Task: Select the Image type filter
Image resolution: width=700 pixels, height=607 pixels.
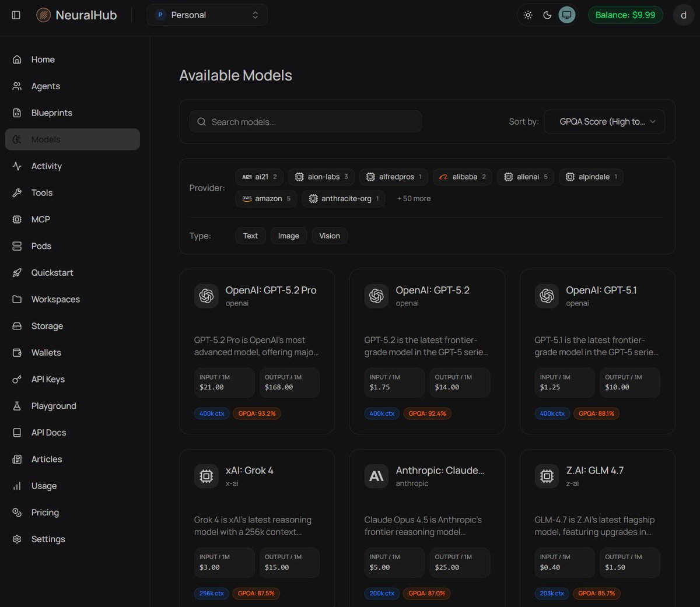Action: [288, 236]
